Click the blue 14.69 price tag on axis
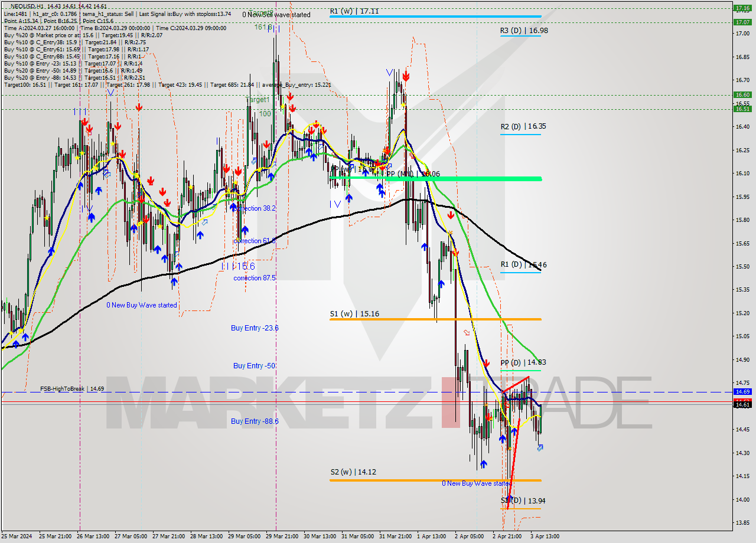Viewport: 756px width, 543px height. (742, 391)
